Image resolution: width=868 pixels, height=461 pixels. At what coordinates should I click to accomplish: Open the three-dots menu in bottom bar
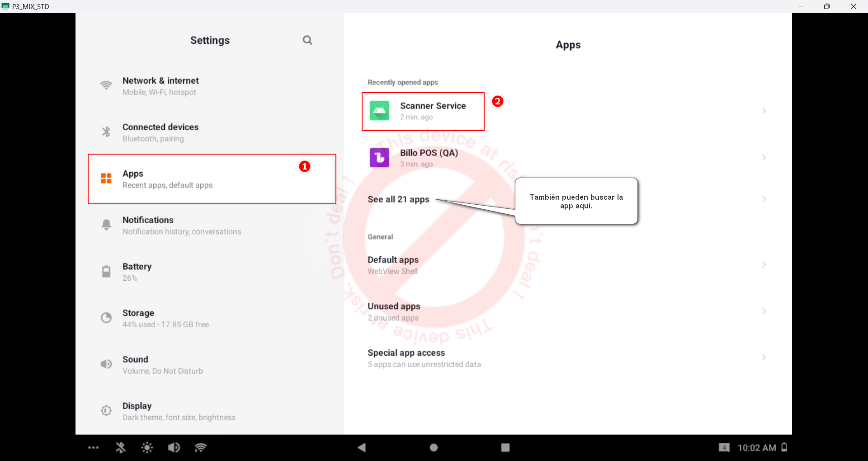tap(94, 447)
